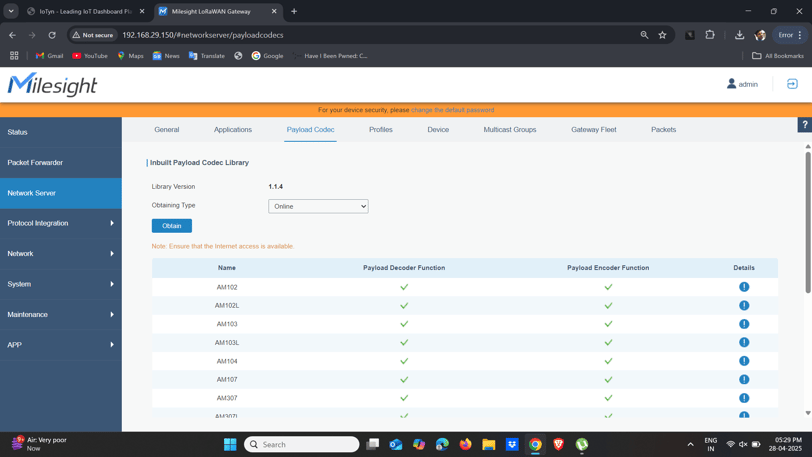Open Chrome menu three dots

800,35
